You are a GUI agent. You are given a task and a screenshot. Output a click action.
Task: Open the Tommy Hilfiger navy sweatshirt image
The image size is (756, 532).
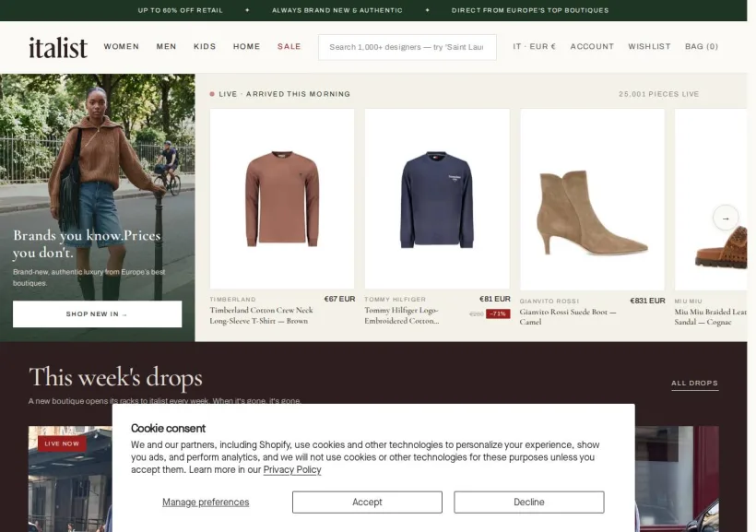pyautogui.click(x=437, y=199)
